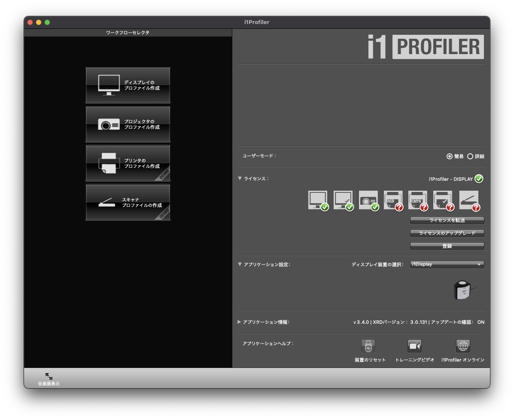Image resolution: width=514 pixels, height=420 pixels.
Task: Click the ワークフローセレクタ header
Action: click(x=128, y=33)
